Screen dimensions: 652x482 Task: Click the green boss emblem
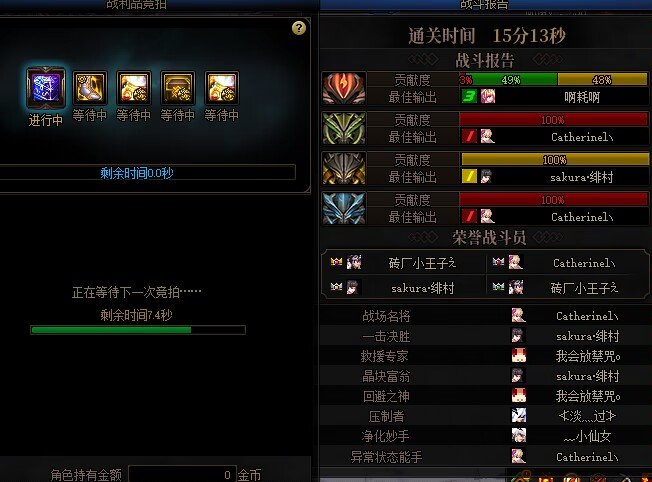coord(344,128)
